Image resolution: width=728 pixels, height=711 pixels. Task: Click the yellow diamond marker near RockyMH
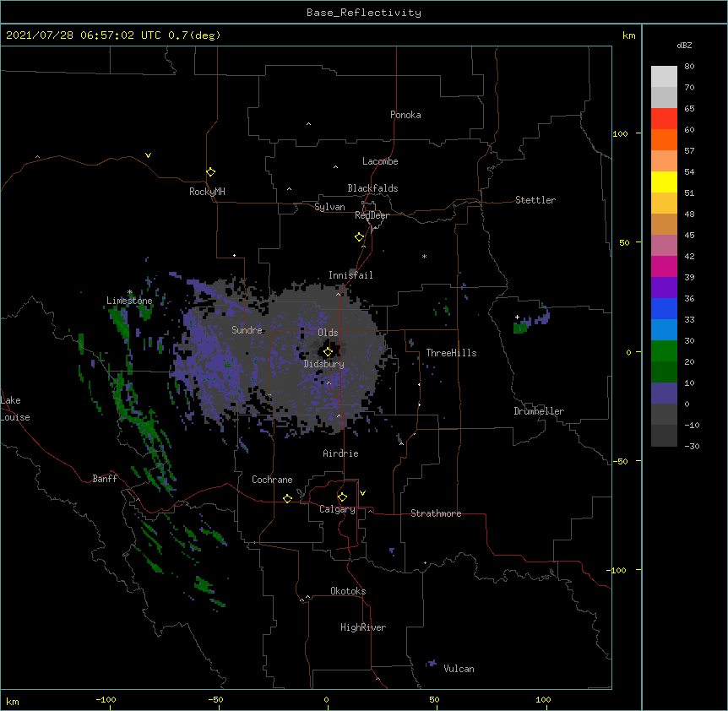point(210,172)
